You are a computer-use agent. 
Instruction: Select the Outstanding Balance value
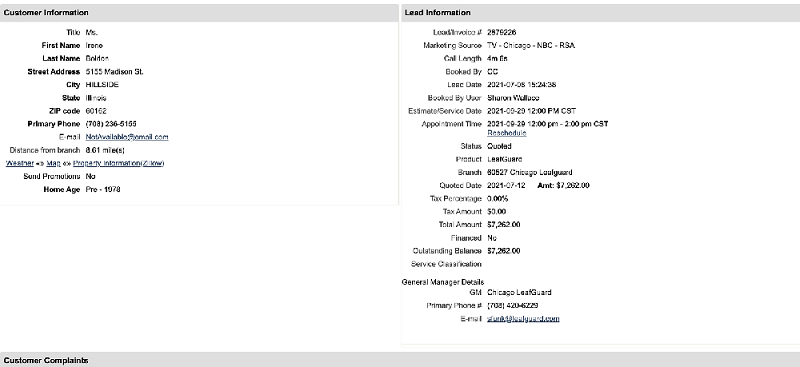tap(504, 251)
